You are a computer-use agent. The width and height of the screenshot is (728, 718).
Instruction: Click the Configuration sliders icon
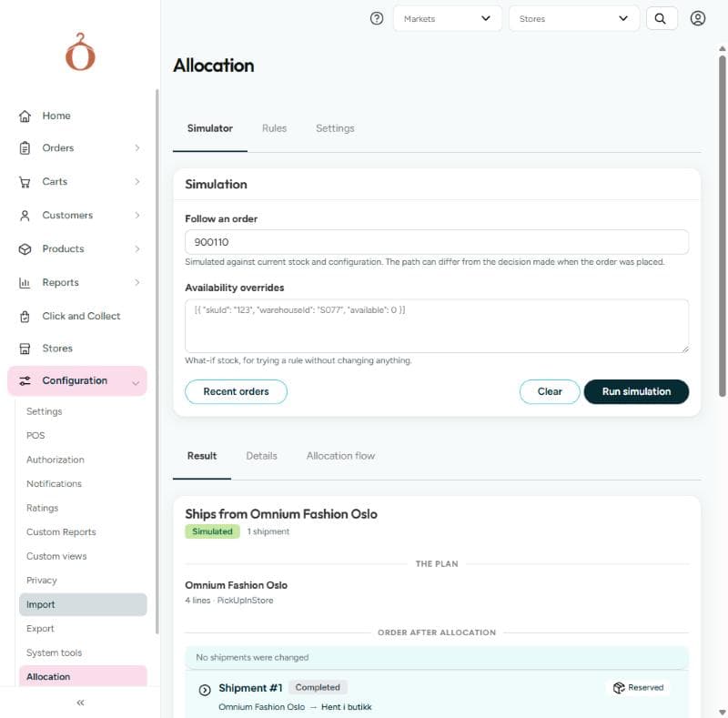(25, 380)
